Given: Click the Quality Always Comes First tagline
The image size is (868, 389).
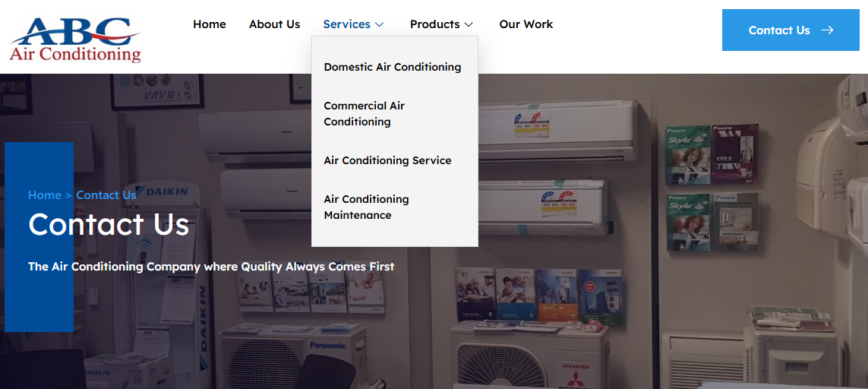Looking at the screenshot, I should [211, 267].
